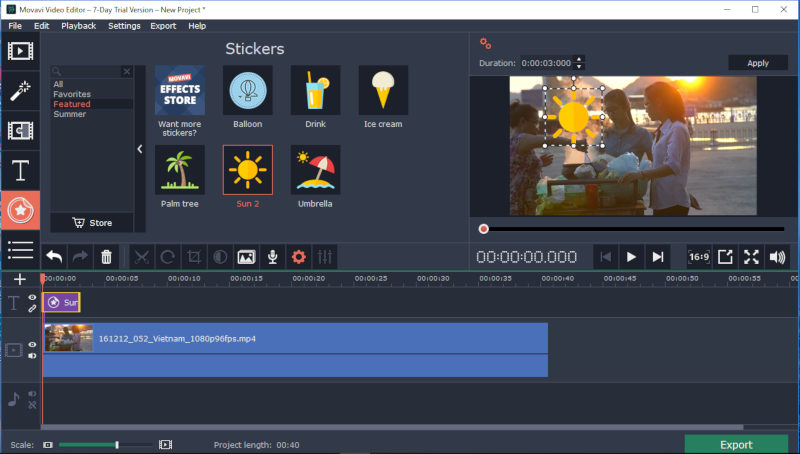The width and height of the screenshot is (800, 454).
Task: Delete selected clip with trash icon
Action: pyautogui.click(x=106, y=257)
